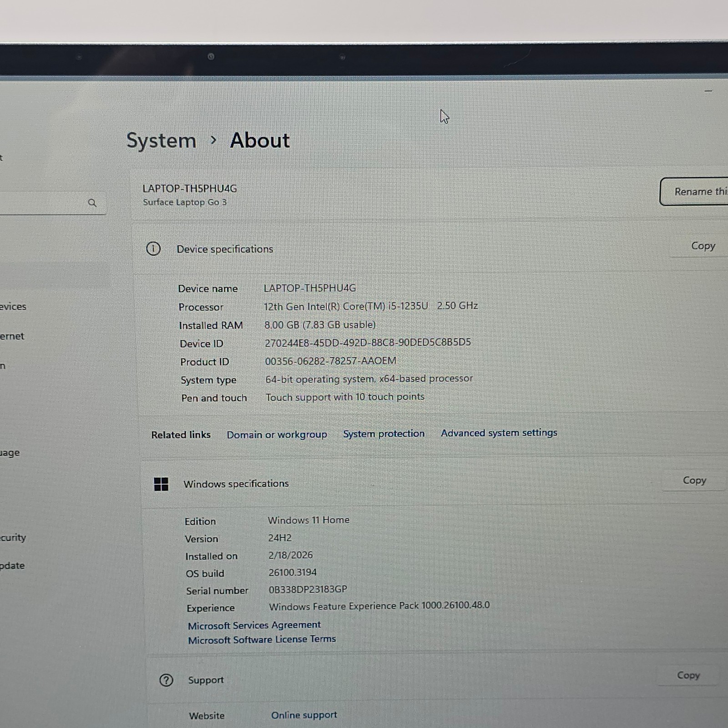
Task: Click the Touch support with 10 touch points
Action: click(345, 397)
